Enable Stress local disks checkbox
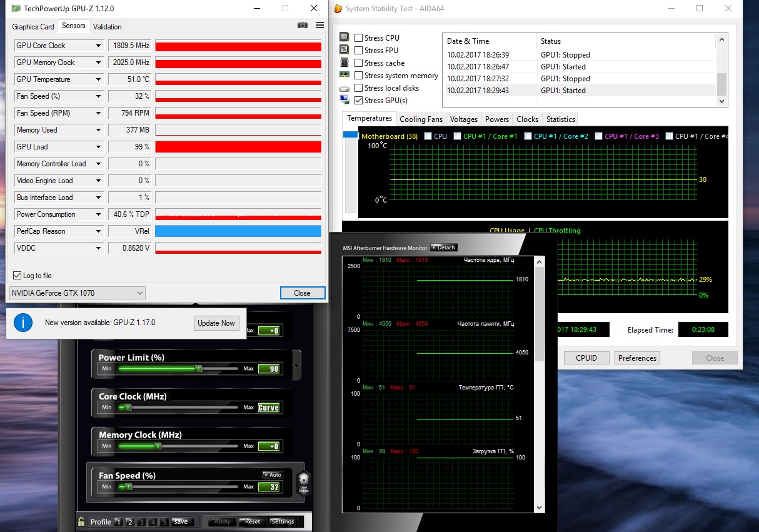The image size is (759, 532). (x=359, y=88)
